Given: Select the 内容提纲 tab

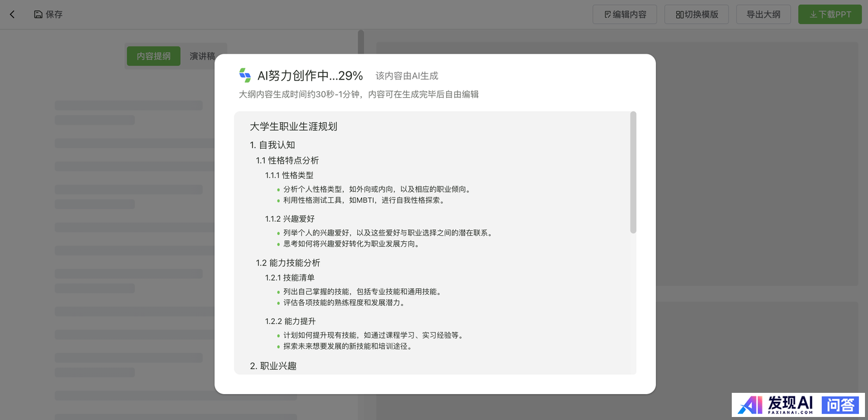Looking at the screenshot, I should 154,56.
